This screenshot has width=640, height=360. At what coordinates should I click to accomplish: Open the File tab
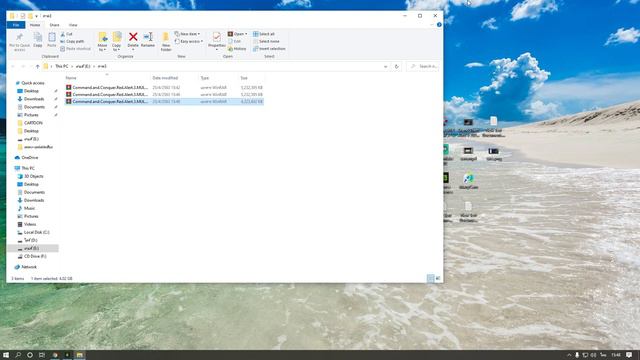point(16,25)
